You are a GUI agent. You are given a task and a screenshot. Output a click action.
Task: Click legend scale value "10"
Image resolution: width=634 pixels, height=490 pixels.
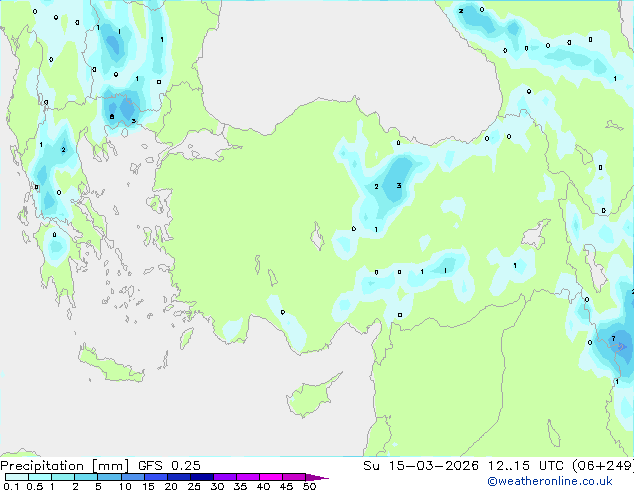point(125,486)
